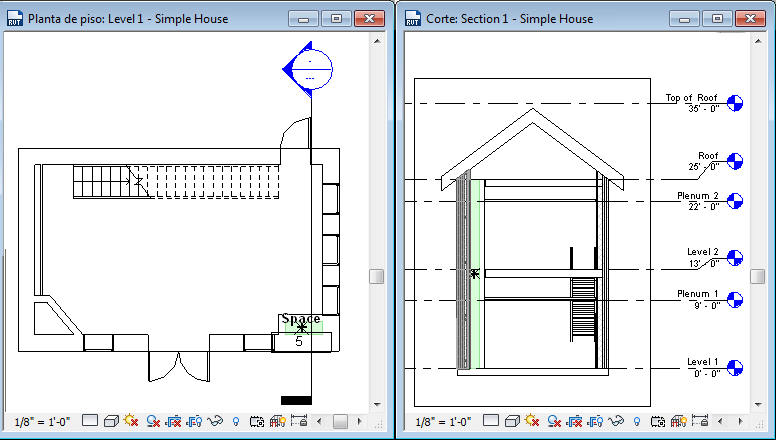Click Reveal Hidden Elements lightbulb in plan window

[236, 422]
